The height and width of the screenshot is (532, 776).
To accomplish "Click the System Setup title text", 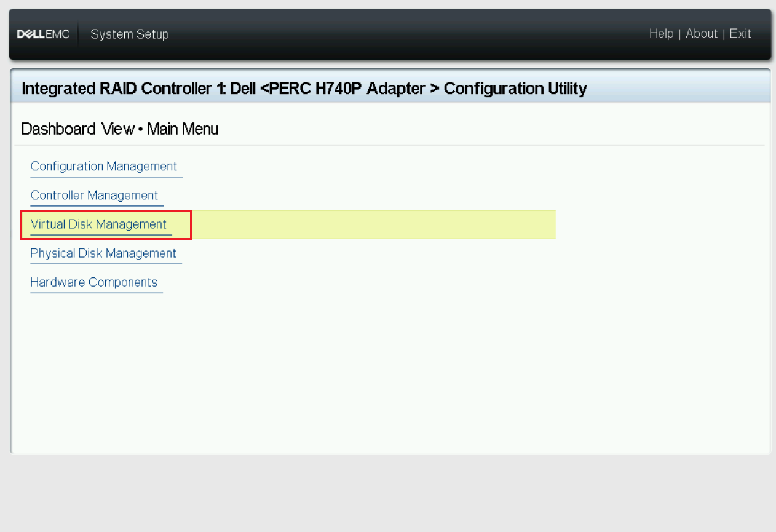I will (130, 34).
